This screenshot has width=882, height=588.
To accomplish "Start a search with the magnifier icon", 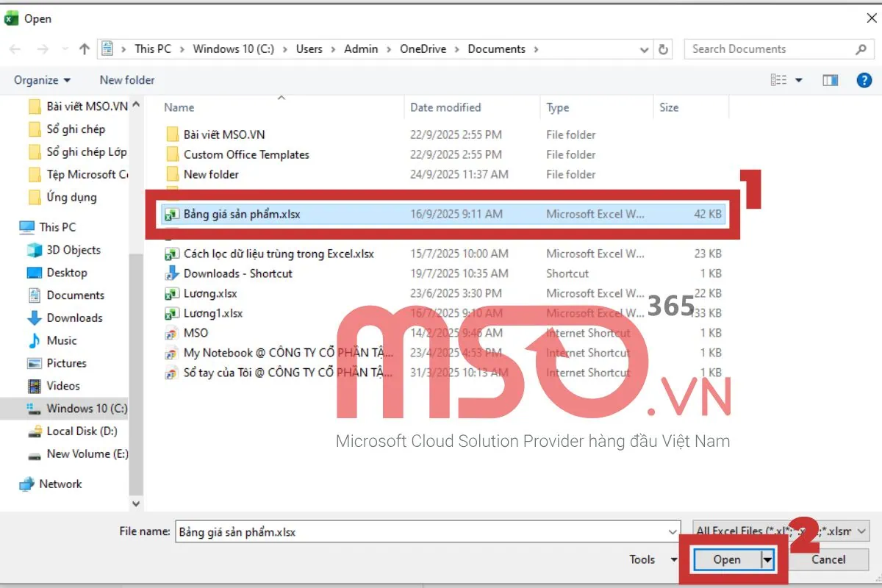I will (x=861, y=49).
